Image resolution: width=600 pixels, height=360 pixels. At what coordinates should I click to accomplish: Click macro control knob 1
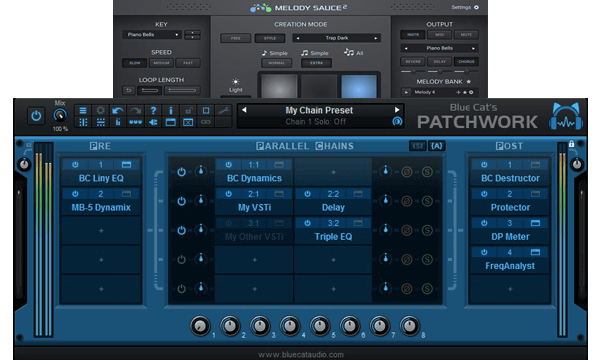pos(200,326)
